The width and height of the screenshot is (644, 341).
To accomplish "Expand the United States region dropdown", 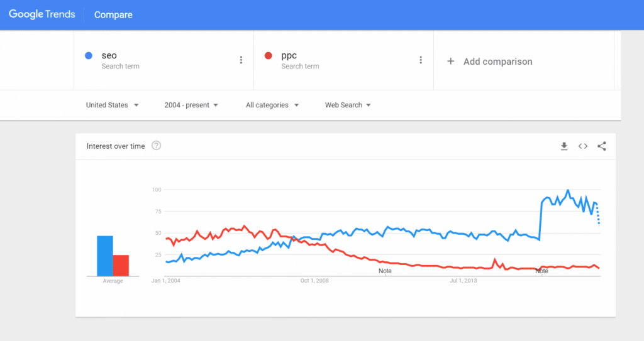I will (x=112, y=105).
